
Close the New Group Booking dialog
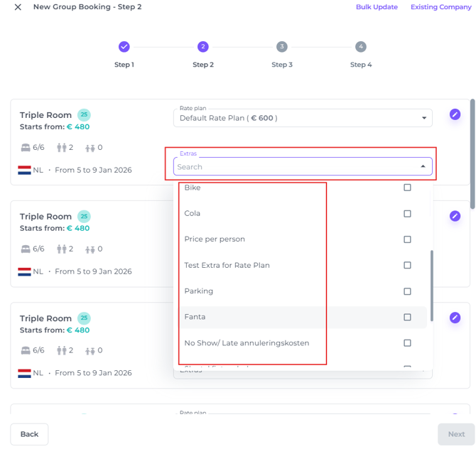[18, 7]
